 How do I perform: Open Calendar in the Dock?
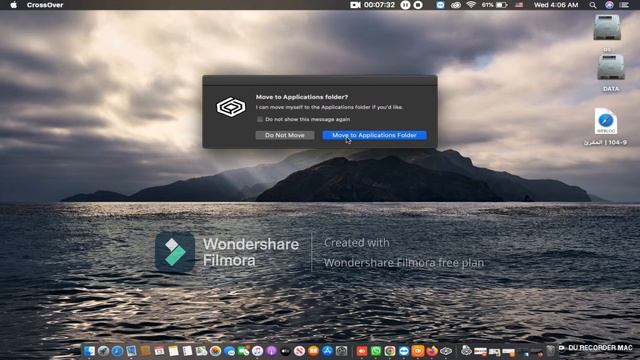(160, 351)
